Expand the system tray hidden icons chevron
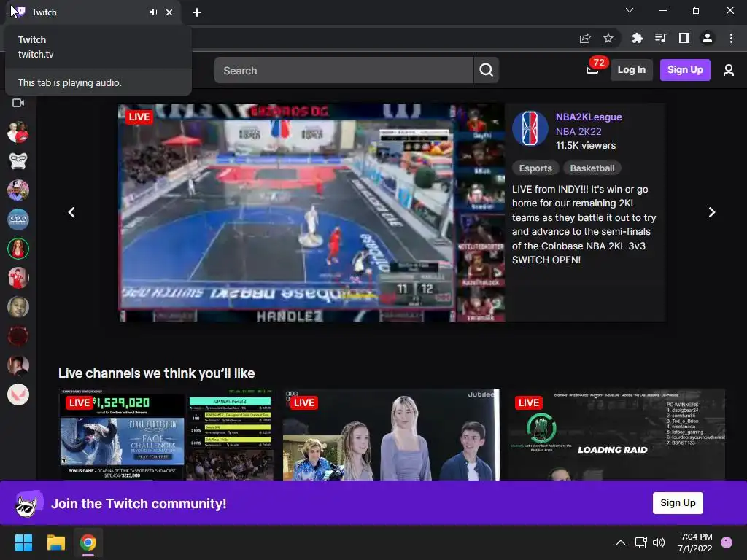The image size is (747, 560). point(620,542)
